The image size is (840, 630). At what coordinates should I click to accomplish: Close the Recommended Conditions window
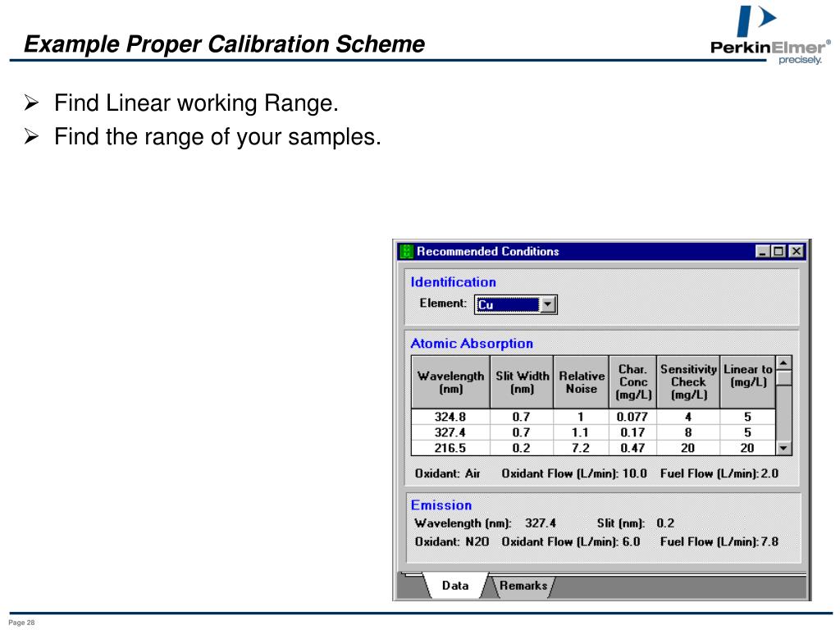click(x=796, y=251)
